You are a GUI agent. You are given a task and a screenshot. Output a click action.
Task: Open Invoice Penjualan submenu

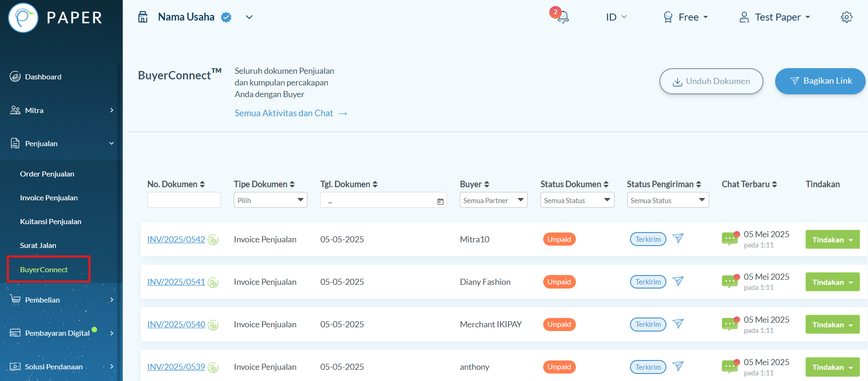(x=49, y=198)
